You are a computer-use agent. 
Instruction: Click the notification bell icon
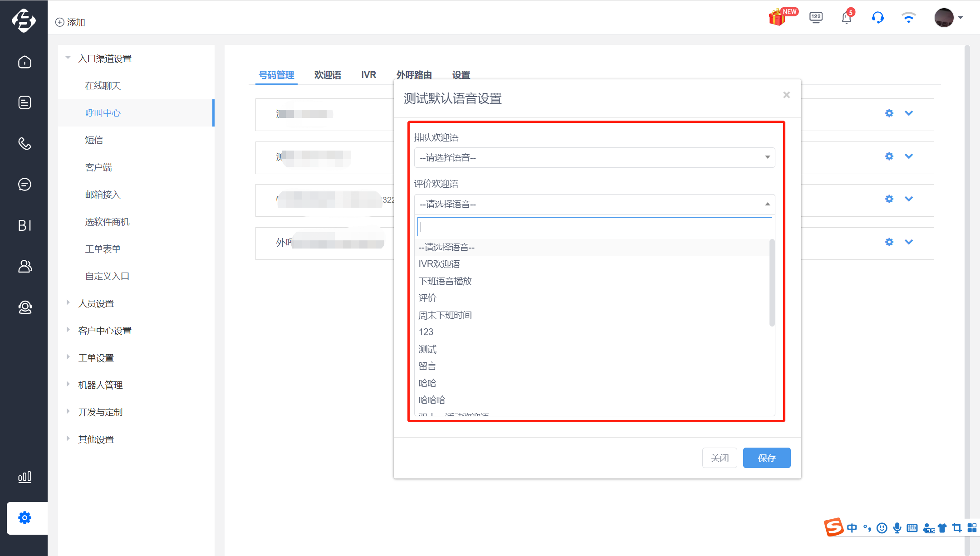click(847, 18)
